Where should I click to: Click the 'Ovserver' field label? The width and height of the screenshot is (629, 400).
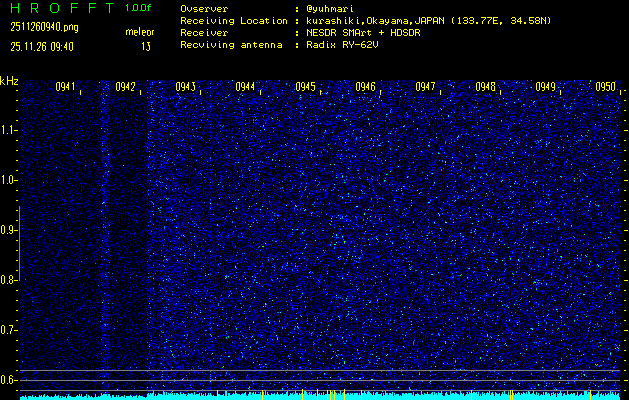coord(204,9)
